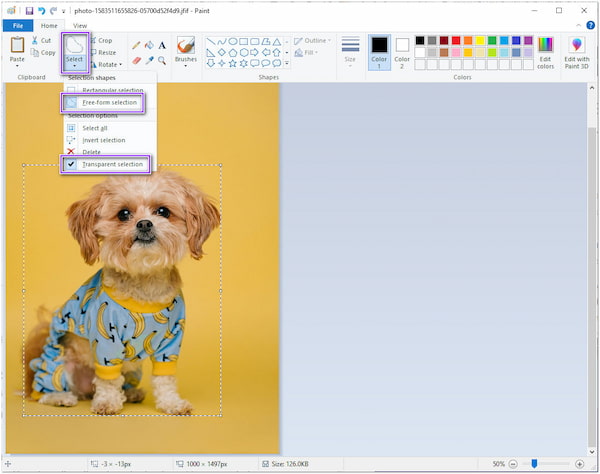Click the Brushes tool icon
This screenshot has height=474, width=600.
tap(186, 45)
